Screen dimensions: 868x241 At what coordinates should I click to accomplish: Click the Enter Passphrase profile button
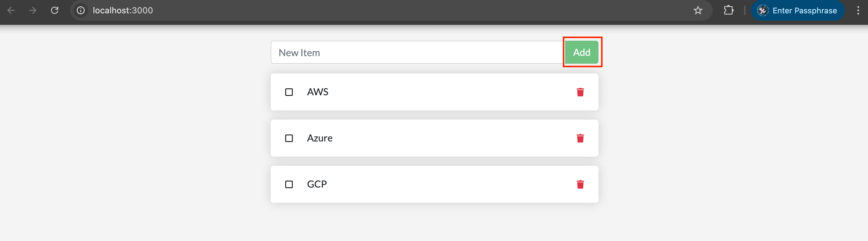tap(797, 10)
